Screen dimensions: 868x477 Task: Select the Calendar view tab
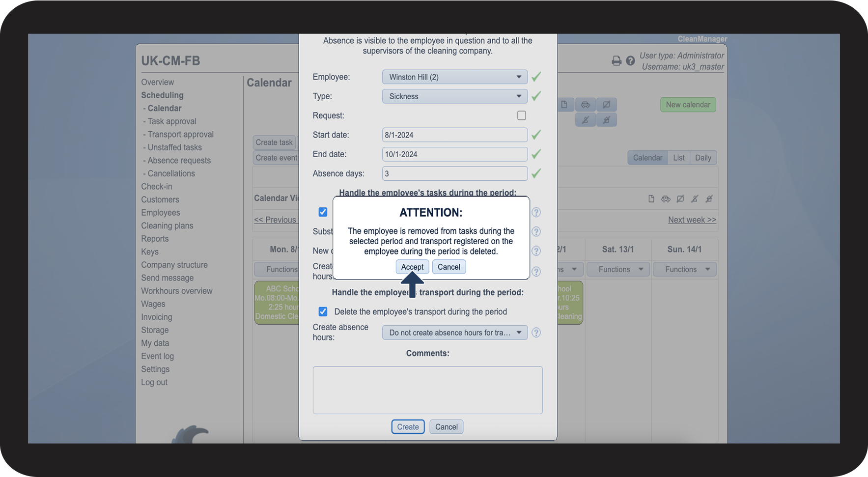click(647, 158)
